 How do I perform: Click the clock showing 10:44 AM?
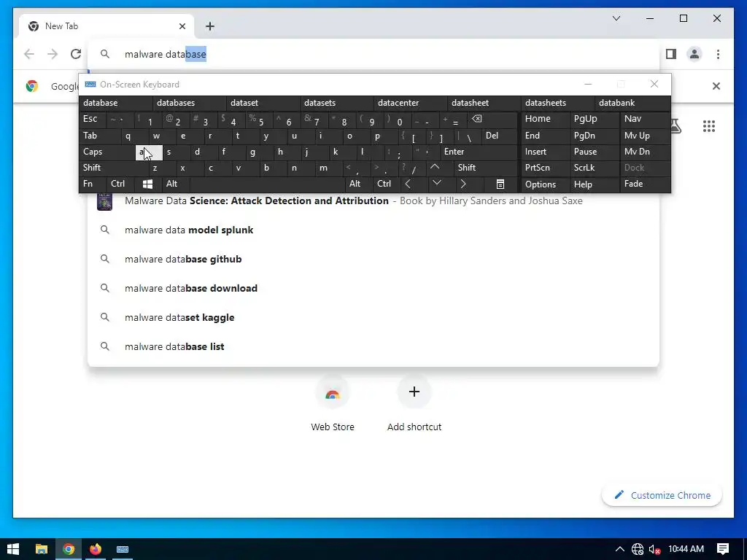[686, 549]
